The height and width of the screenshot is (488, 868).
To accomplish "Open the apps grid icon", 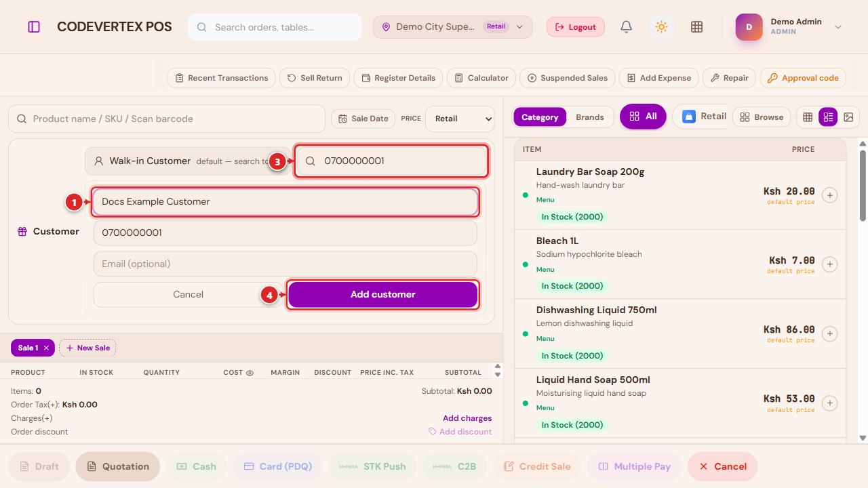I will (x=696, y=27).
